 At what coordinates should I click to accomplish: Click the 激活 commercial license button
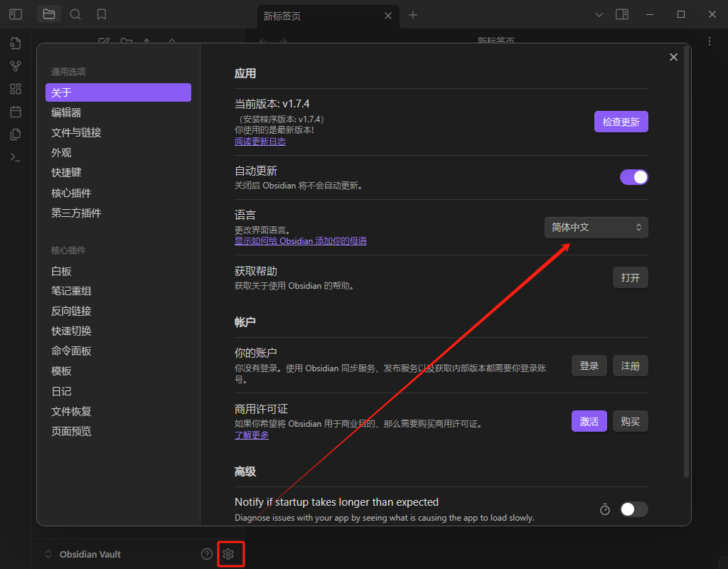589,421
